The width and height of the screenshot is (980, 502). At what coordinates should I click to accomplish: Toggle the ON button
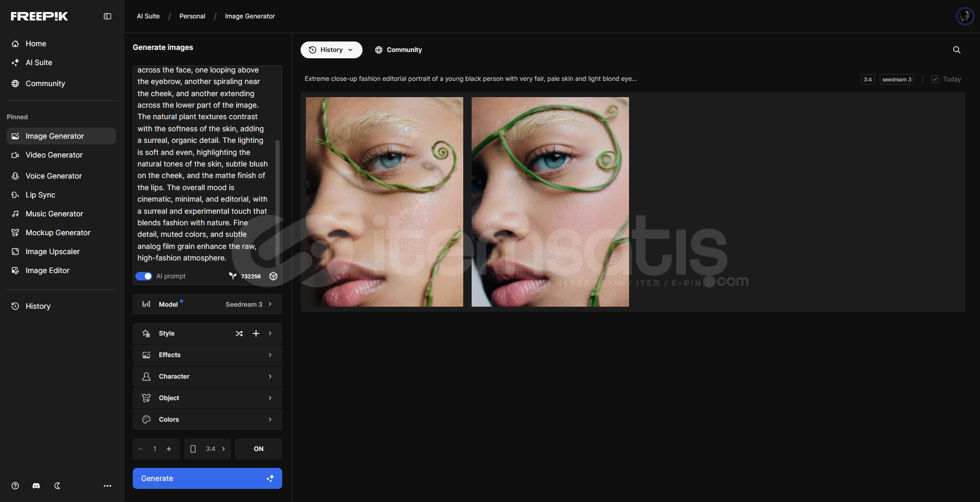click(258, 449)
